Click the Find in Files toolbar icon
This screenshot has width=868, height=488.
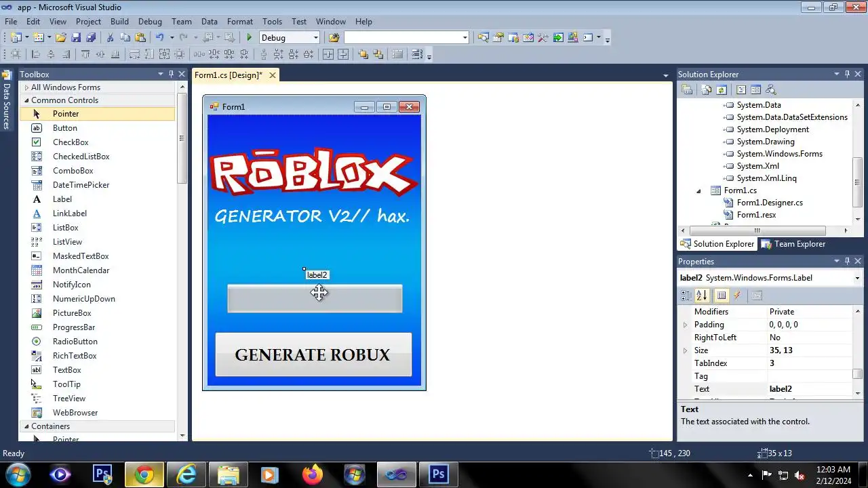point(334,38)
